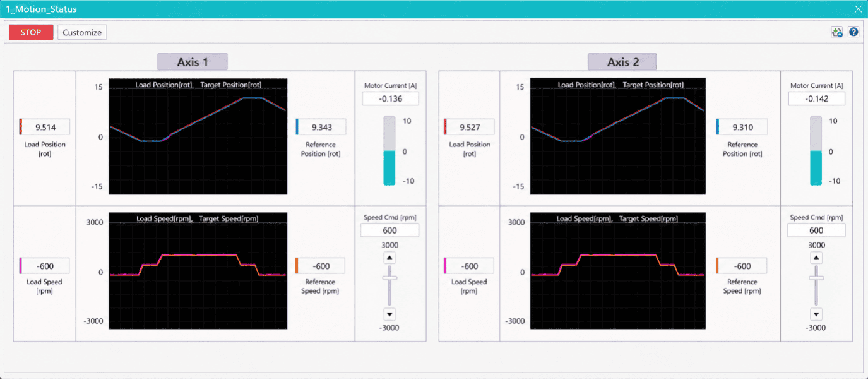Select the Axis 1 header label
868x382 pixels.
[192, 62]
